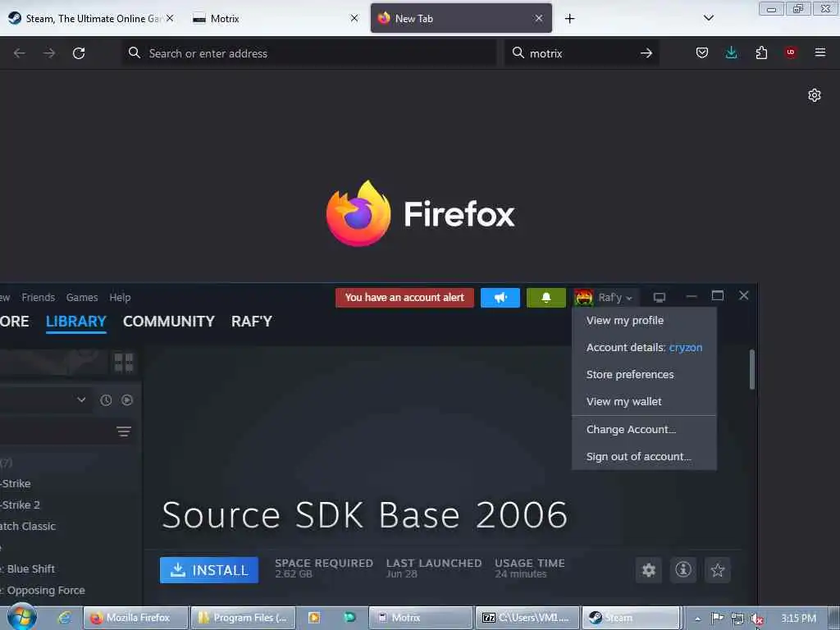
Task: Select View my wallet menu entry
Action: (644, 402)
